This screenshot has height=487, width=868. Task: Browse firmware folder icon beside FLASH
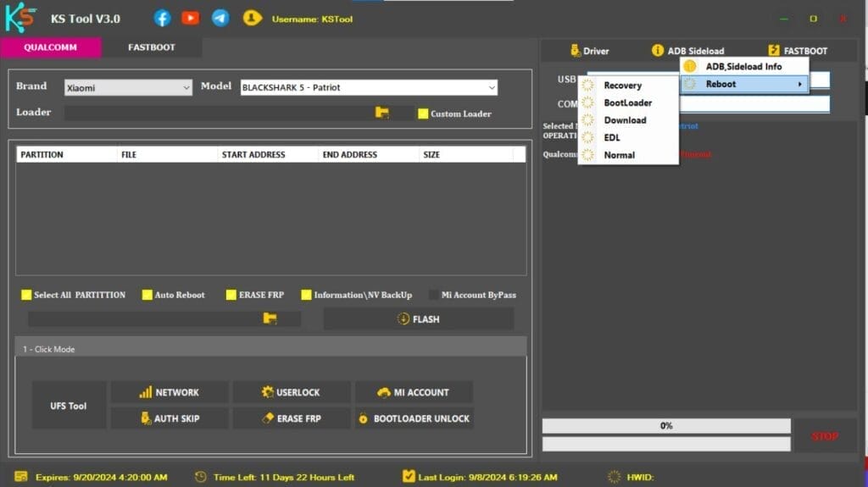point(270,318)
